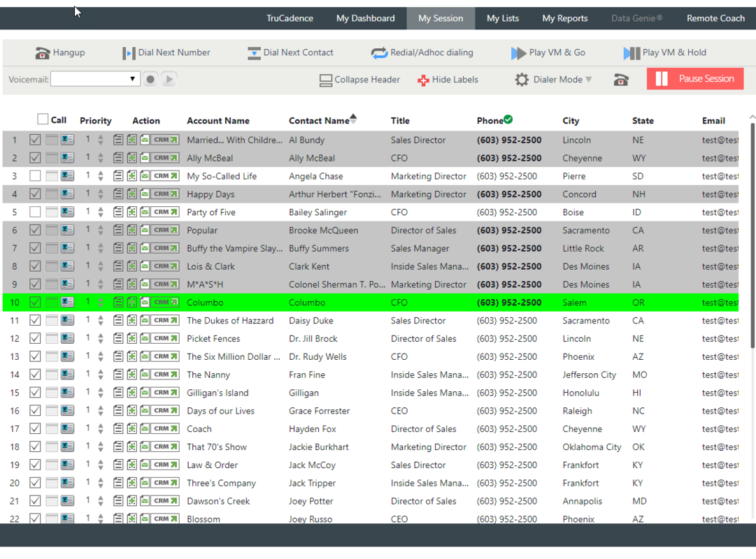Click the notes icon on Columbo's row
756x559 pixels.
pyautogui.click(x=118, y=302)
